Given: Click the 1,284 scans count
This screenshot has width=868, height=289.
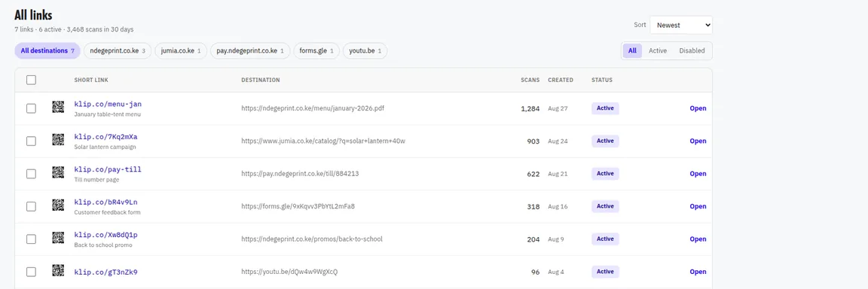Looking at the screenshot, I should click(x=530, y=108).
